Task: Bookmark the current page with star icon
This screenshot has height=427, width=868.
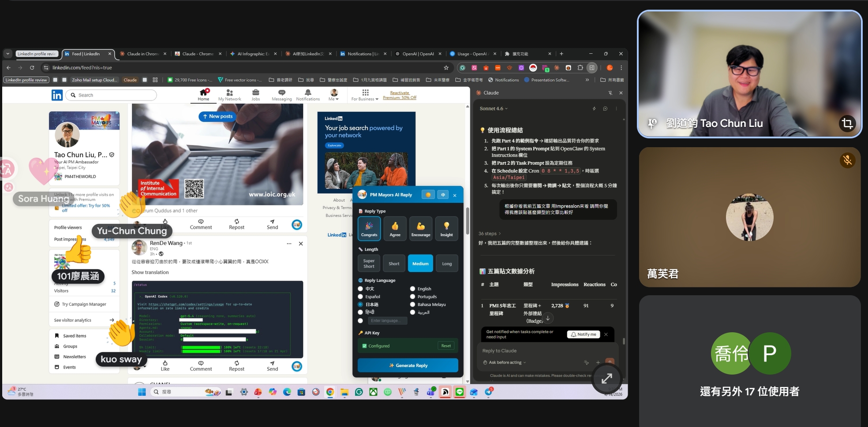Action: (446, 68)
